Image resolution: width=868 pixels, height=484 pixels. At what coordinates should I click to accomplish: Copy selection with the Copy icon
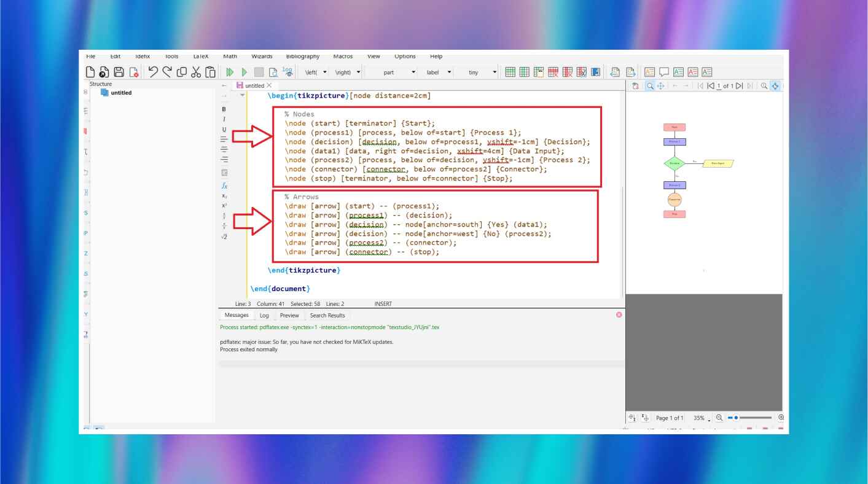[x=182, y=72]
